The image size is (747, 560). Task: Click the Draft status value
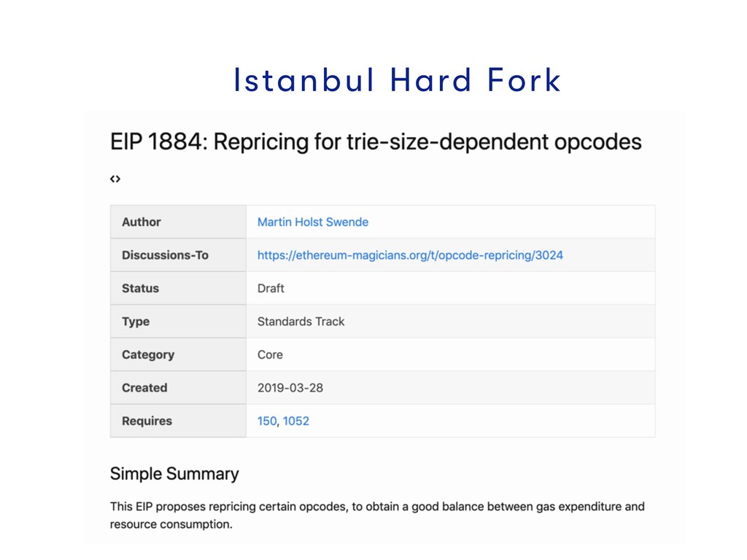pos(271,288)
